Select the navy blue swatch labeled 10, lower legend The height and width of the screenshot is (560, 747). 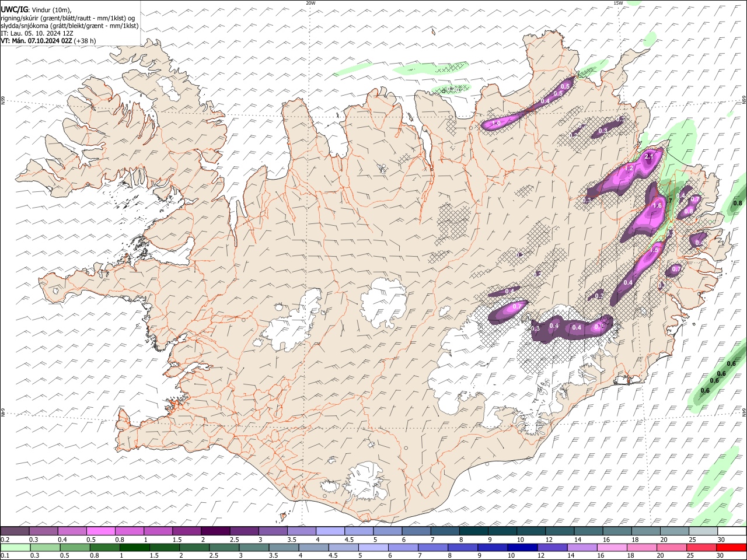click(522, 547)
